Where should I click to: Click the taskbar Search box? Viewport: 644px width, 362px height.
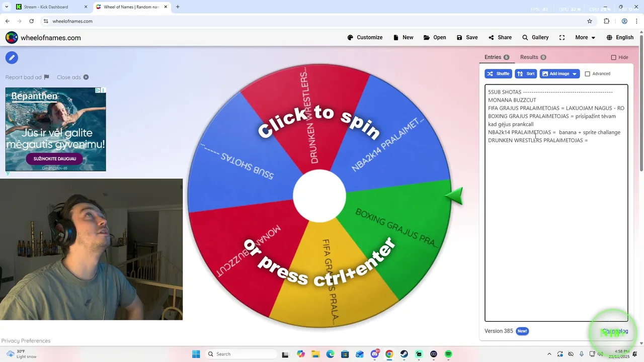[242, 354]
